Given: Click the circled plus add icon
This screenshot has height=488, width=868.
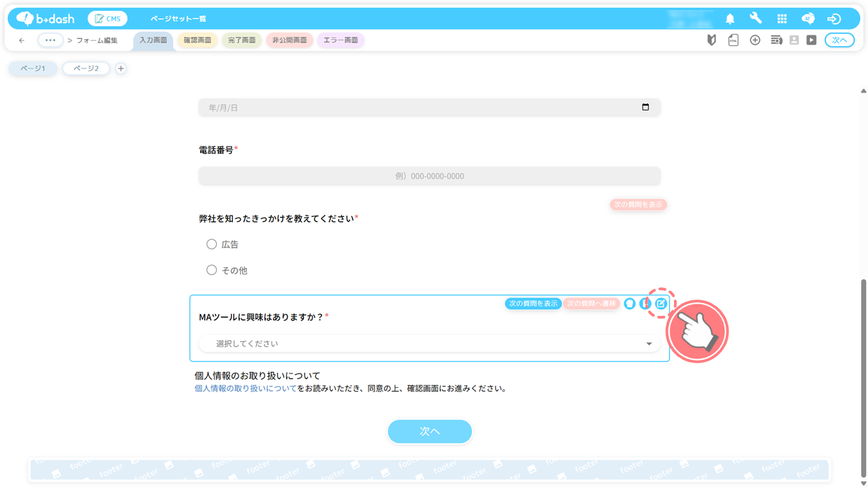Looking at the screenshot, I should click(755, 41).
